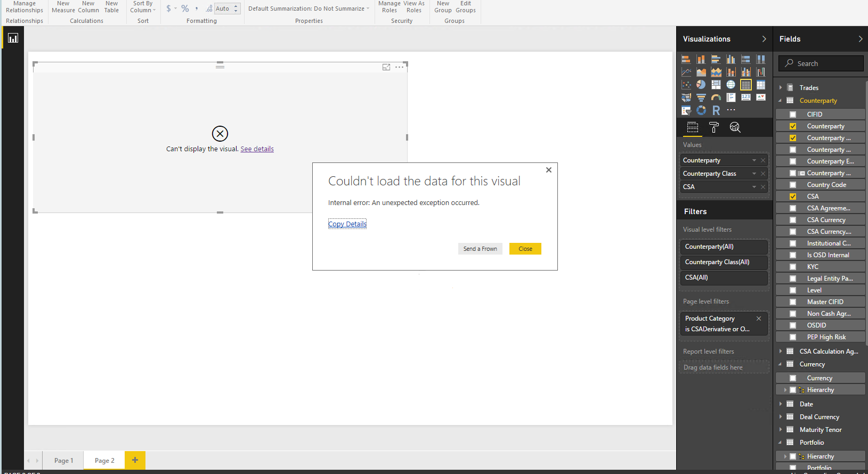The width and height of the screenshot is (868, 474).
Task: Select the Page 2 tab
Action: (104, 461)
